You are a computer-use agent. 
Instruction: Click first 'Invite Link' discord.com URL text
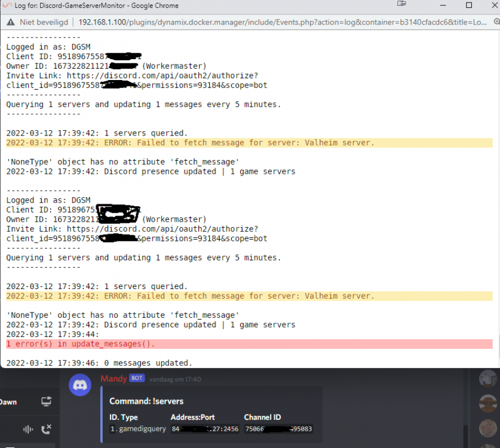coord(162,76)
